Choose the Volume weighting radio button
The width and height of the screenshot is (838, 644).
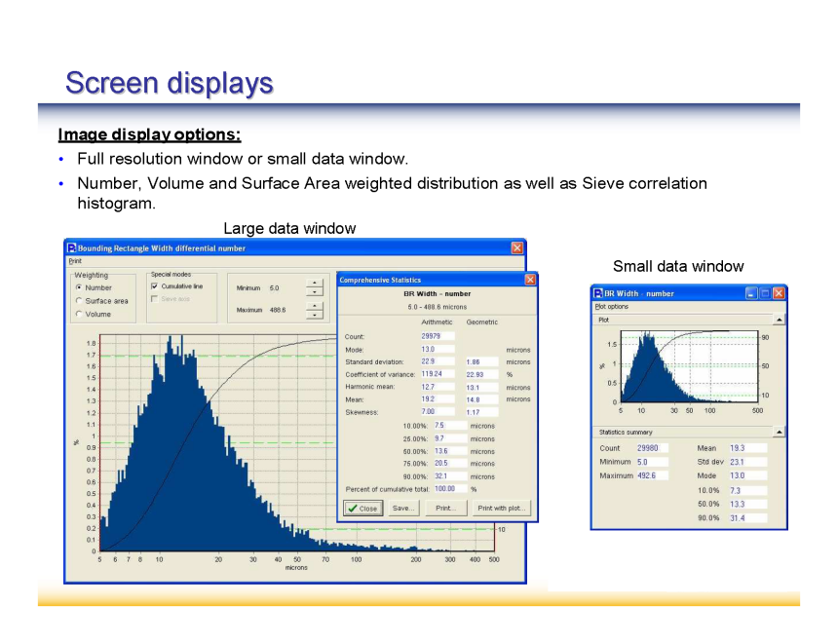[x=79, y=315]
